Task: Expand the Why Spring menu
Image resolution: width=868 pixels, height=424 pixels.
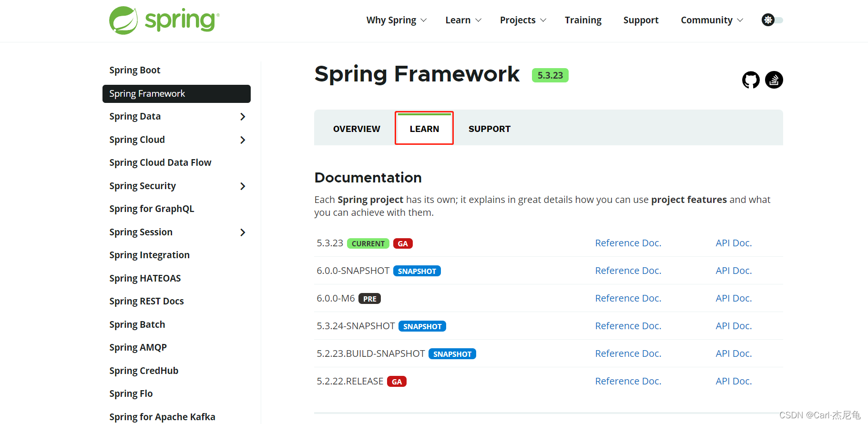Action: click(396, 20)
